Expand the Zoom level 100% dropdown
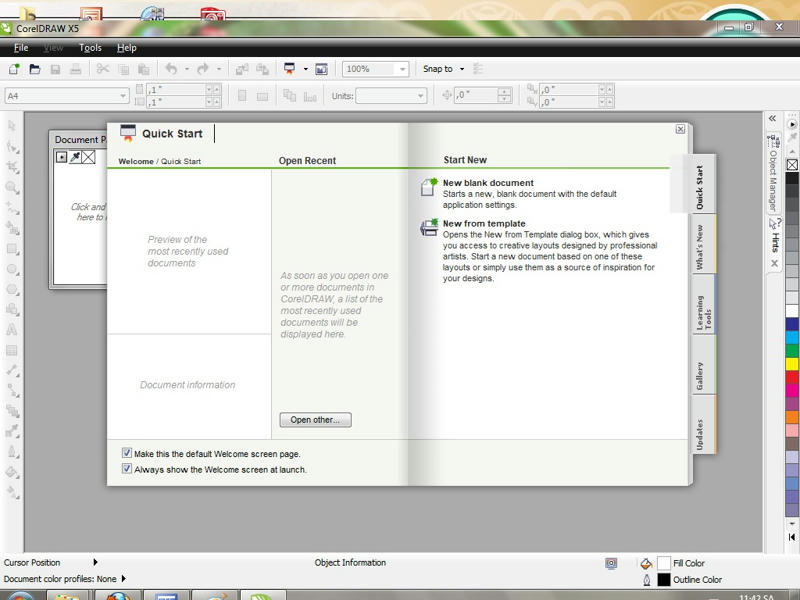Viewport: 800px width, 600px height. (402, 69)
